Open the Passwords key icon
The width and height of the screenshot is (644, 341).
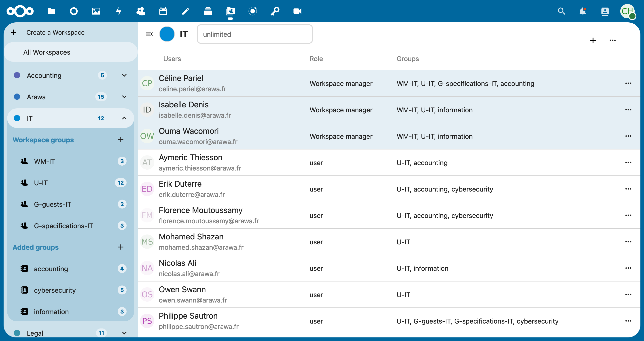pos(275,11)
